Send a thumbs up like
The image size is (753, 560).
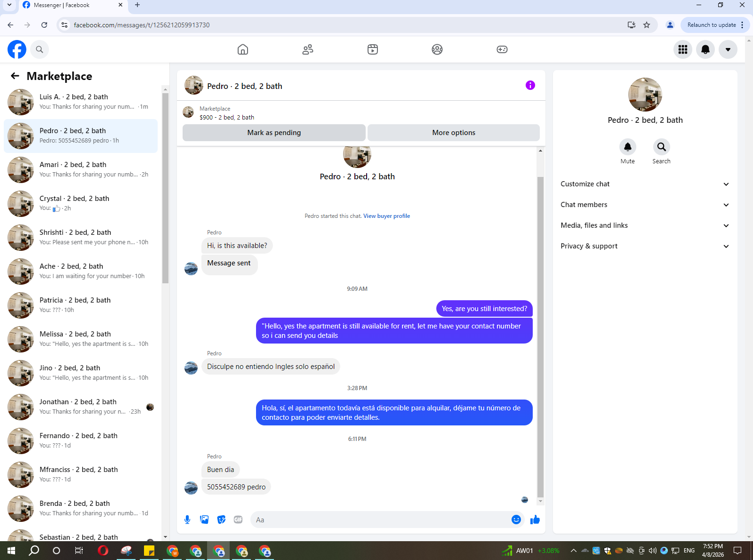(x=535, y=520)
